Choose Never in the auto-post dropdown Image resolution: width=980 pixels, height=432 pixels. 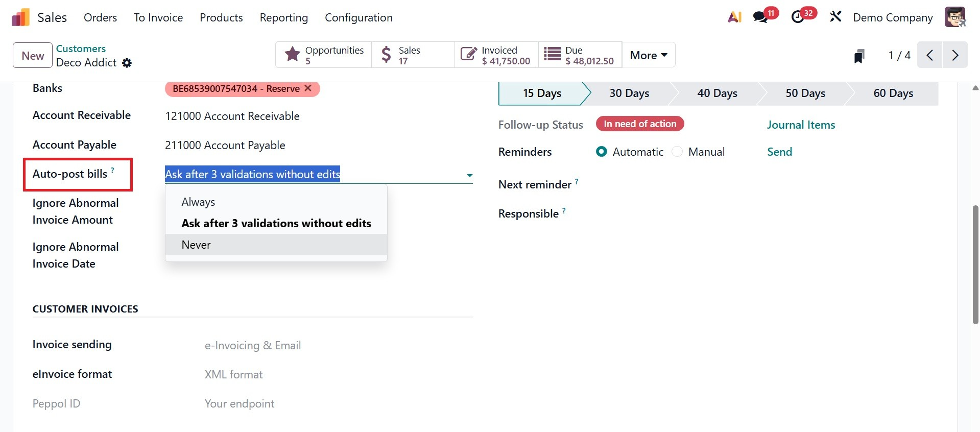tap(197, 245)
